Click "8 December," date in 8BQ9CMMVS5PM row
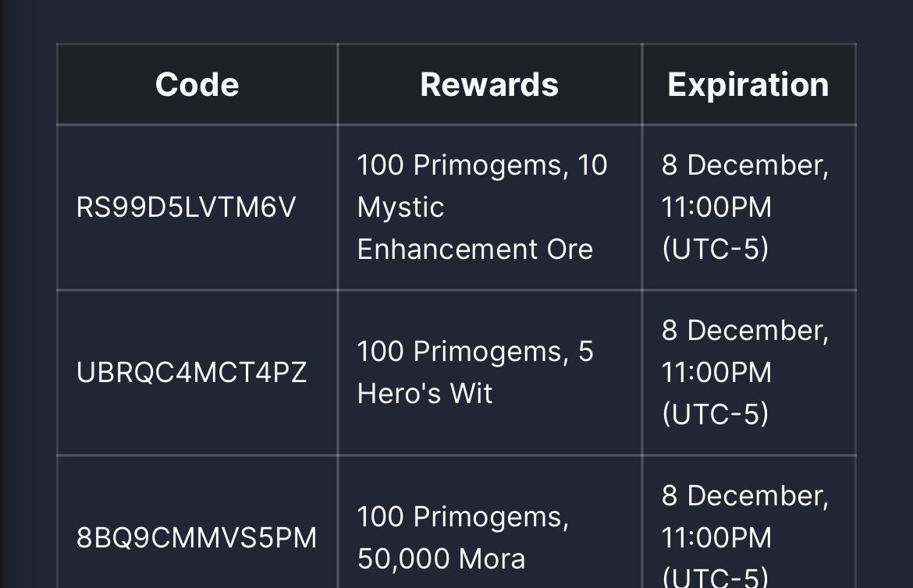Image resolution: width=913 pixels, height=588 pixels. pos(744,496)
